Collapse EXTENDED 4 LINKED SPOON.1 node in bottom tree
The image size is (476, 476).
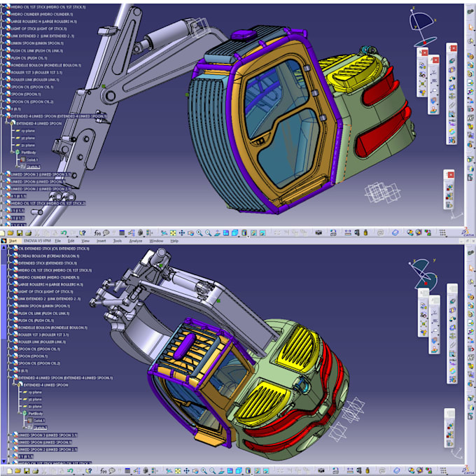click(9, 377)
